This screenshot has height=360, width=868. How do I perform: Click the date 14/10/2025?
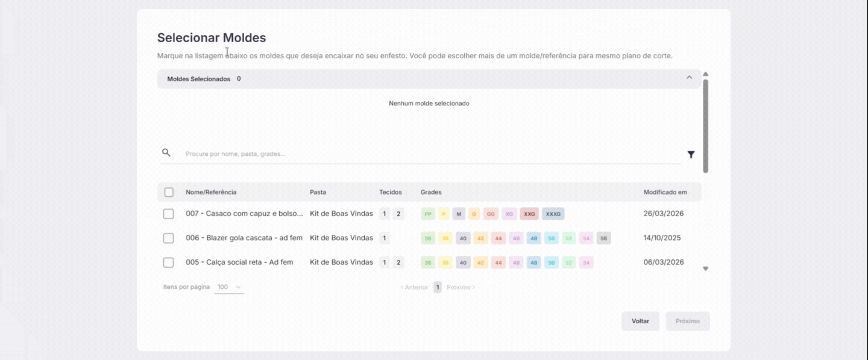pyautogui.click(x=662, y=238)
